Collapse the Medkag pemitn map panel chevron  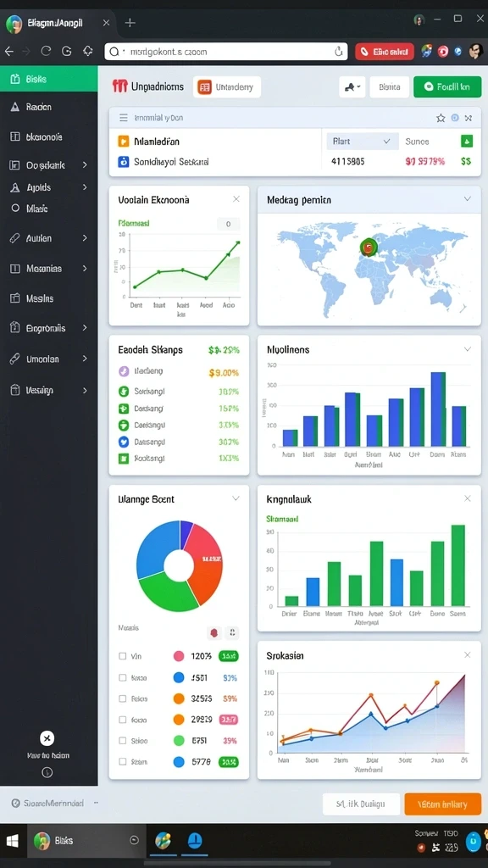pyautogui.click(x=468, y=199)
